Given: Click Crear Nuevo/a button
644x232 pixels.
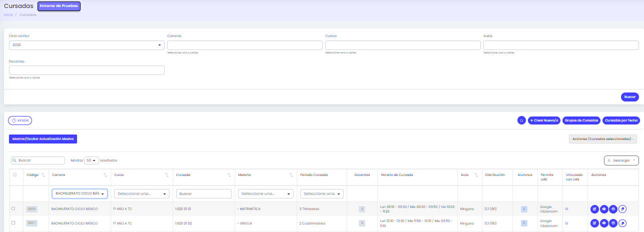Looking at the screenshot, I should click(544, 120).
